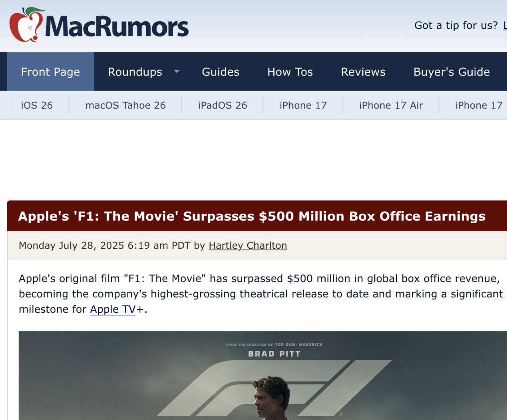Select the iPhone 17 Air link
This screenshot has height=420, width=507.
pyautogui.click(x=391, y=105)
